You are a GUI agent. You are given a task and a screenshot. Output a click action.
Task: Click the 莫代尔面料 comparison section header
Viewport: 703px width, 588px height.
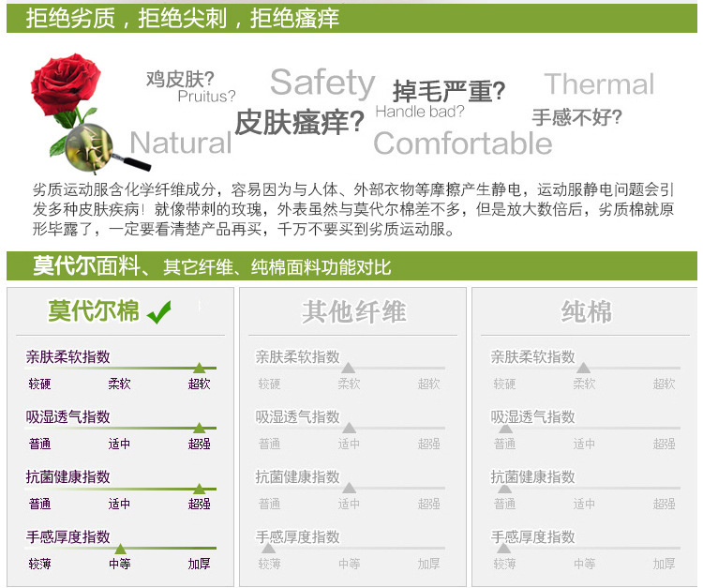point(211,266)
